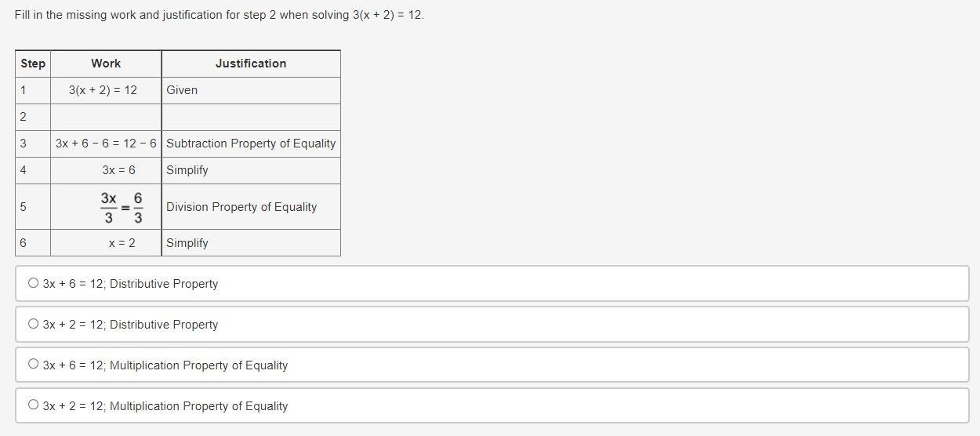Click the Justification column header
980x436 pixels.
point(251,64)
